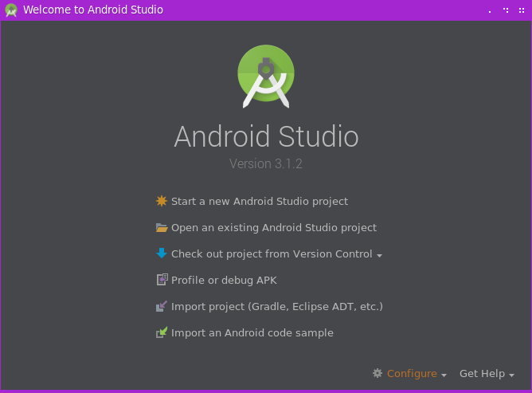Viewport: 532px width, 393px height.
Task: Open the Get Help dropdown menu
Action: coord(482,373)
